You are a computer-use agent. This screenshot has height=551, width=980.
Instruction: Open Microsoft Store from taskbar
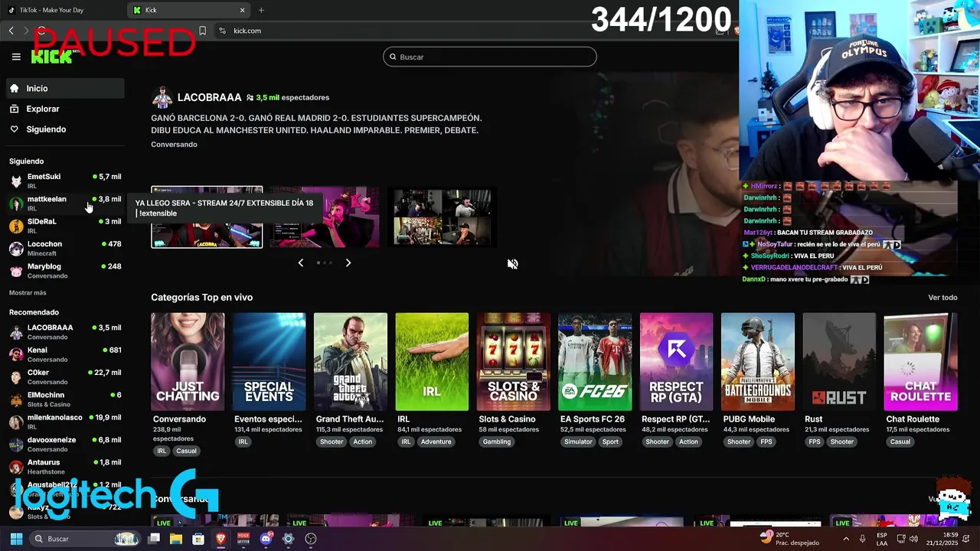point(198,539)
